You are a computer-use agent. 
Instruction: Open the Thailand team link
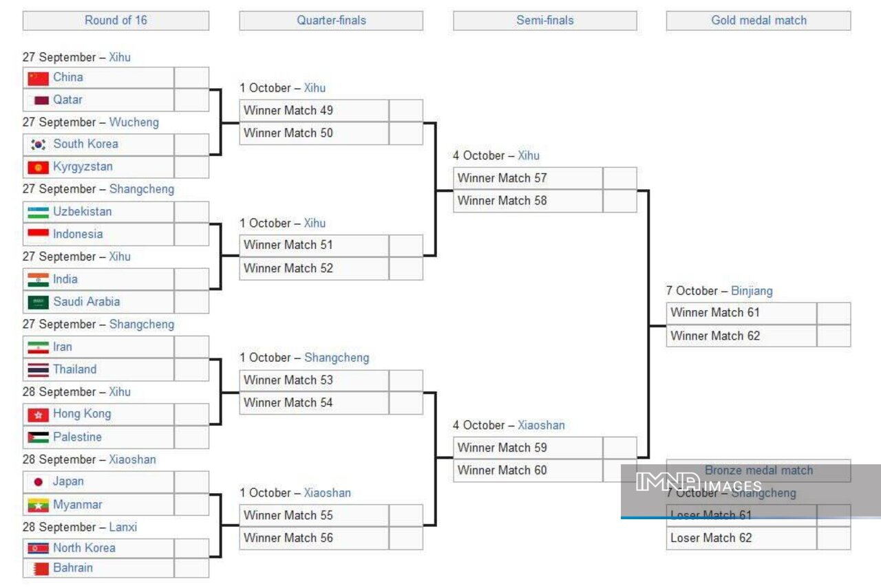click(75, 369)
